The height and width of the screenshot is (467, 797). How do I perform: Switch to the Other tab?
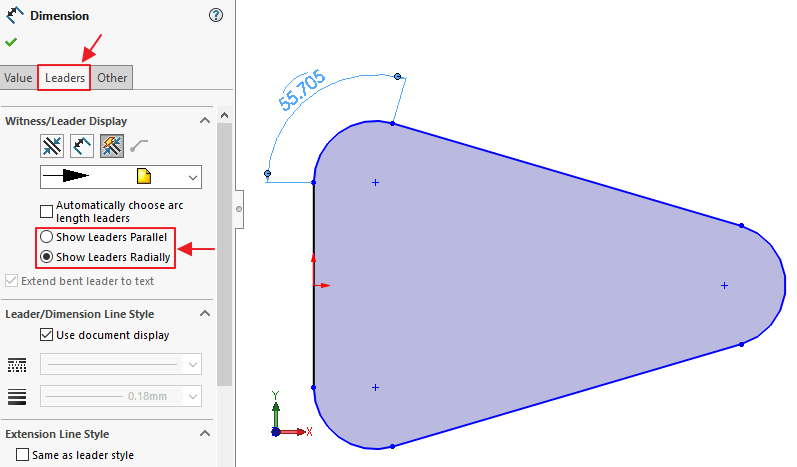[112, 78]
